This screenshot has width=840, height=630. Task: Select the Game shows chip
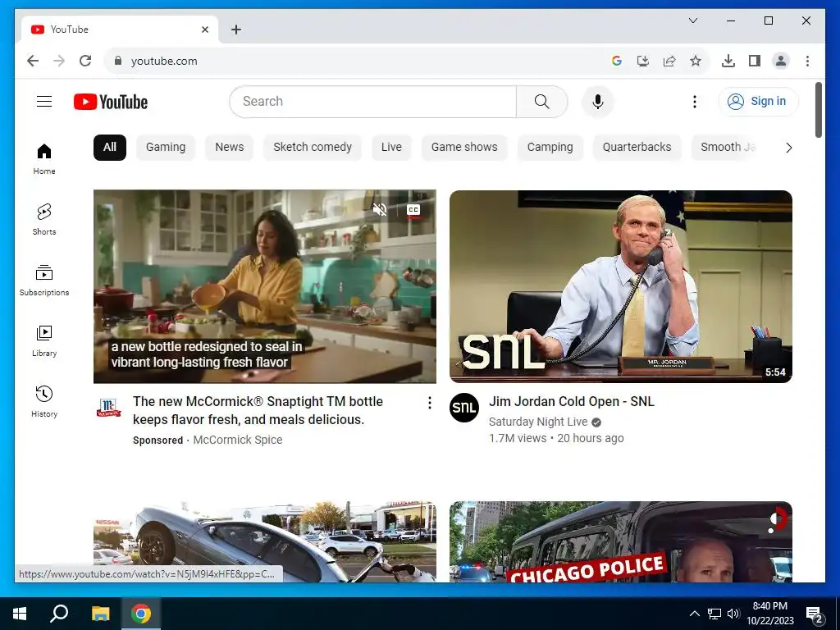point(464,148)
